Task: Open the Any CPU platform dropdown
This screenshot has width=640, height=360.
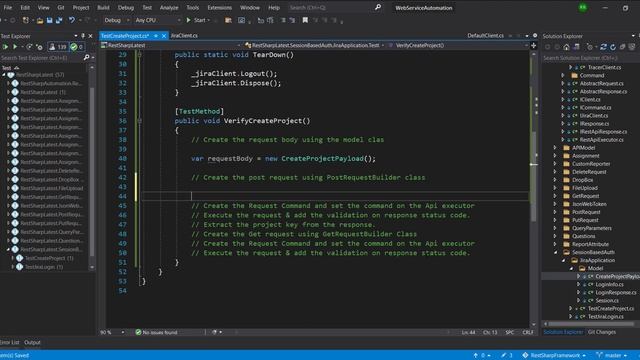Action: [158, 20]
